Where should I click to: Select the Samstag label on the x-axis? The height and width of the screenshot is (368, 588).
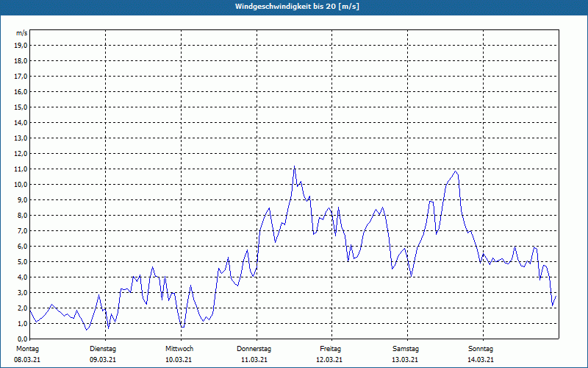tap(406, 348)
